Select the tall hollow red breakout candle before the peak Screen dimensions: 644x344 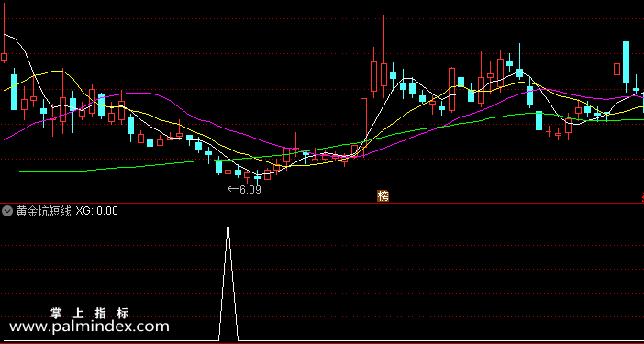[x=363, y=128]
